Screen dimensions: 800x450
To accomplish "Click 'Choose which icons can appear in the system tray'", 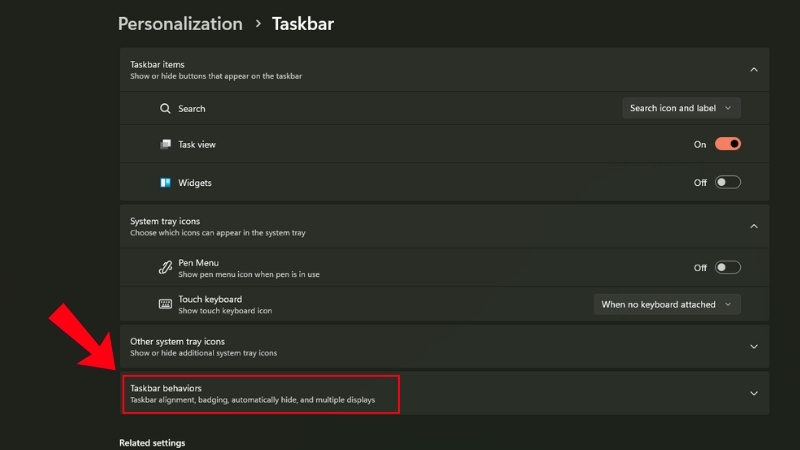I will 218,233.
